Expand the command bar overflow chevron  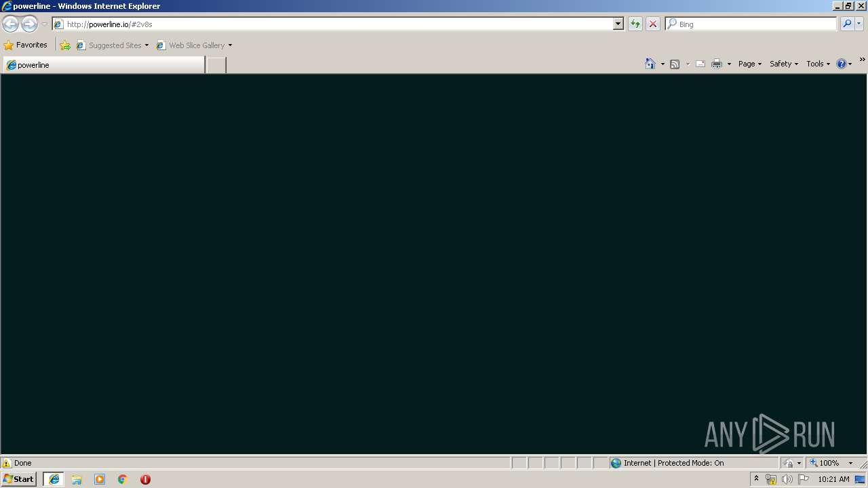(x=862, y=60)
